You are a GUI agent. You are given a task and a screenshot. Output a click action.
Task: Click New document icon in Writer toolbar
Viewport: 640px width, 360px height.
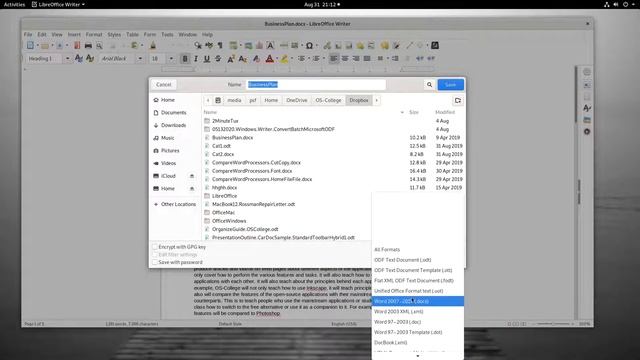pos(30,46)
